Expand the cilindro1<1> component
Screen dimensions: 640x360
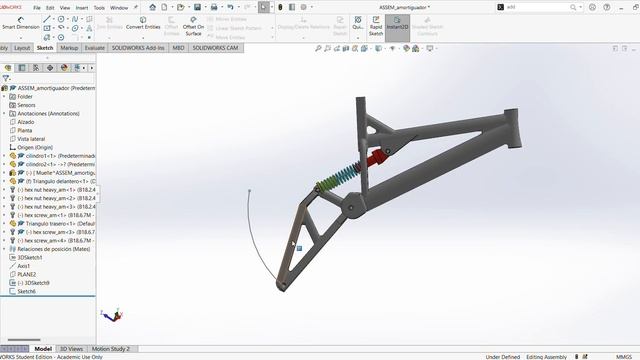tap(4, 156)
